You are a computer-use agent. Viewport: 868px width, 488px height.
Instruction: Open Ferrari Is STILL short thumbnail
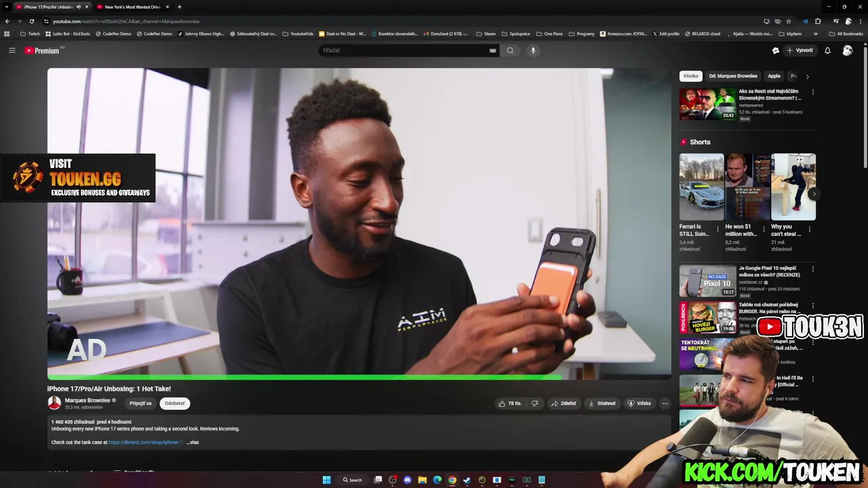(701, 187)
